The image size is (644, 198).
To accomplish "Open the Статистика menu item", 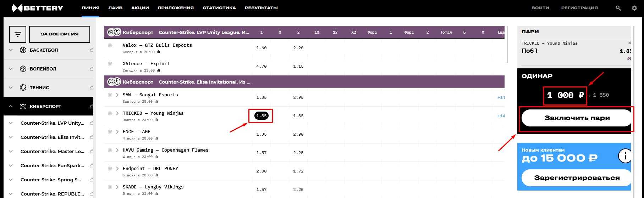I will pyautogui.click(x=219, y=8).
